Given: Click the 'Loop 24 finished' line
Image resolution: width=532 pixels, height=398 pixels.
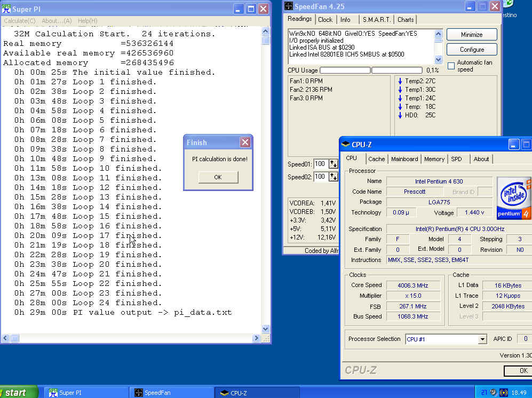Looking at the screenshot, I should point(88,303).
